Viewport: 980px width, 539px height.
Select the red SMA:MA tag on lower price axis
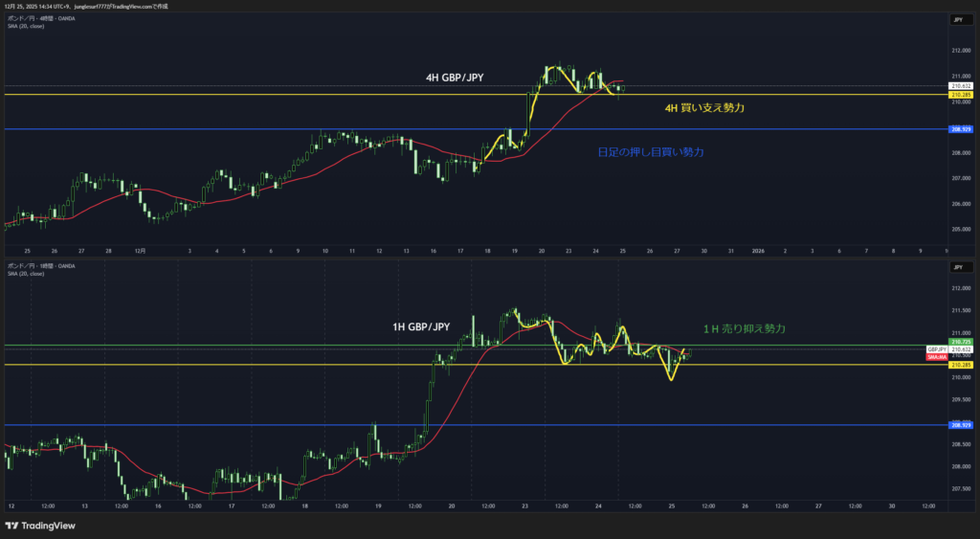pos(937,356)
